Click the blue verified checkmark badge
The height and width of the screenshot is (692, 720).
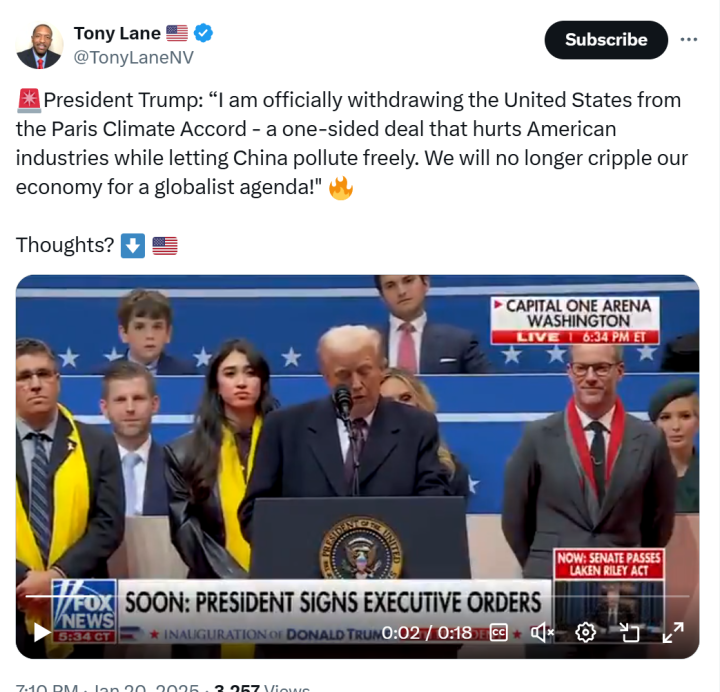pos(203,34)
